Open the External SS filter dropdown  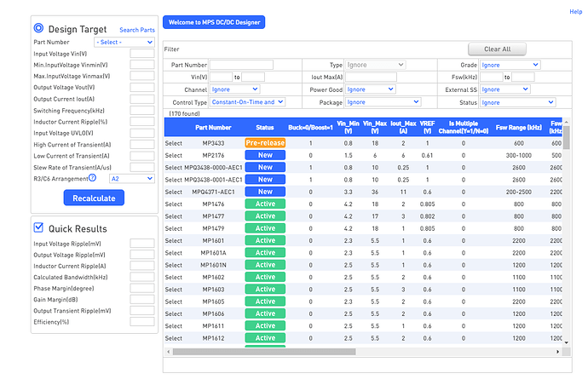click(504, 89)
